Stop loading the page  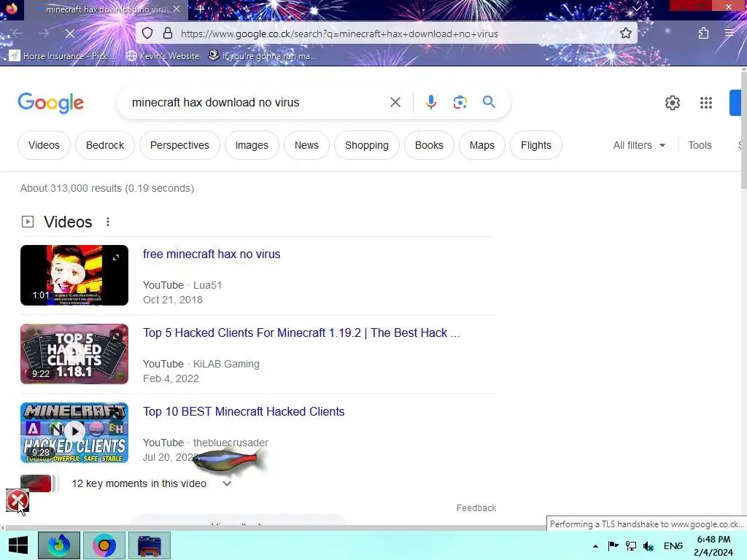coord(69,34)
